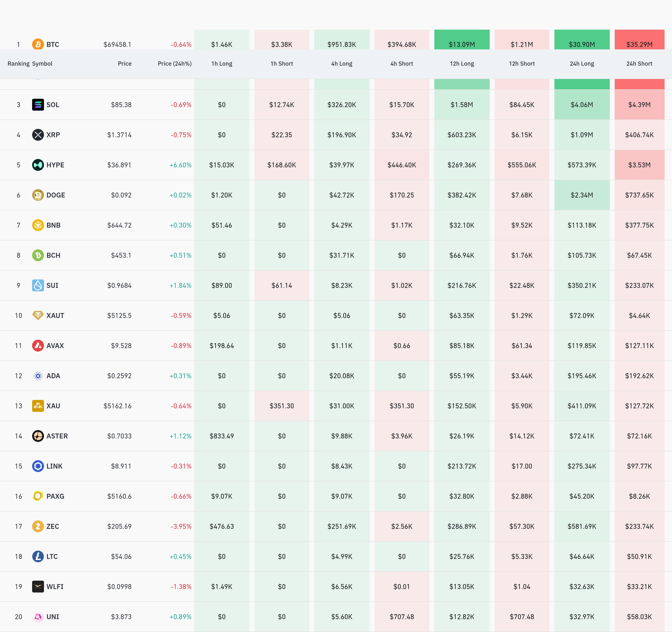Click HYPE 4h Short $446.40K cell
The image size is (672, 632).
pyautogui.click(x=401, y=165)
